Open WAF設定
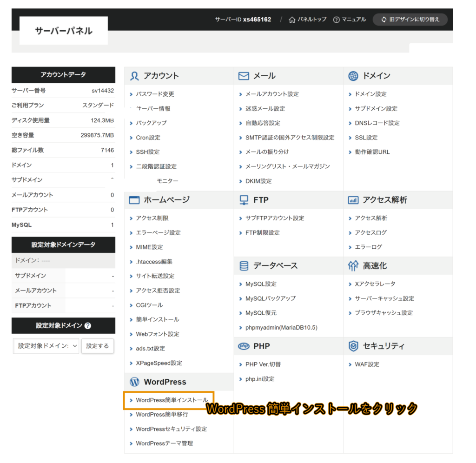This screenshot has width=476, height=463. 367,364
